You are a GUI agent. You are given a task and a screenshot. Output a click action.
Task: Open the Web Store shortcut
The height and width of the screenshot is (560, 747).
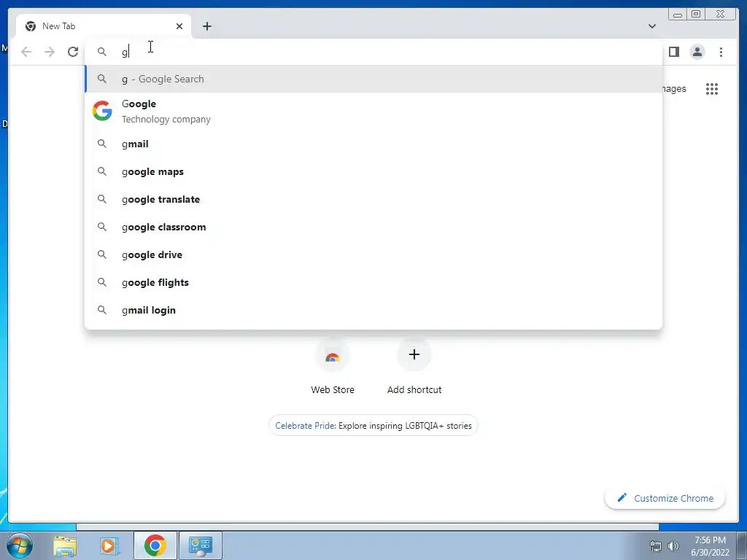point(333,367)
